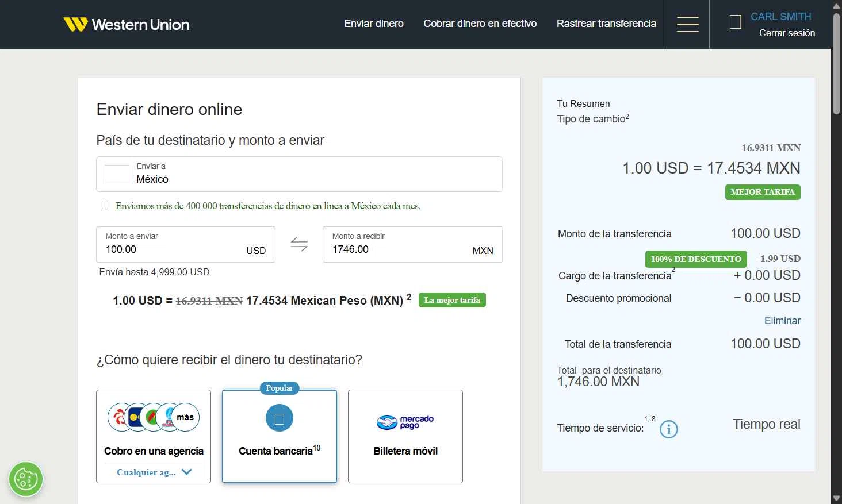Viewport: 842px width, 504px height.
Task: Click the Tiempo de servicio label
Action: coord(600,428)
